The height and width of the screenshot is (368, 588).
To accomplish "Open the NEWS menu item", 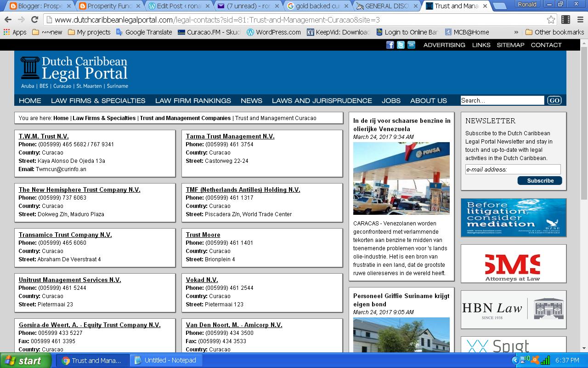I will pyautogui.click(x=251, y=100).
